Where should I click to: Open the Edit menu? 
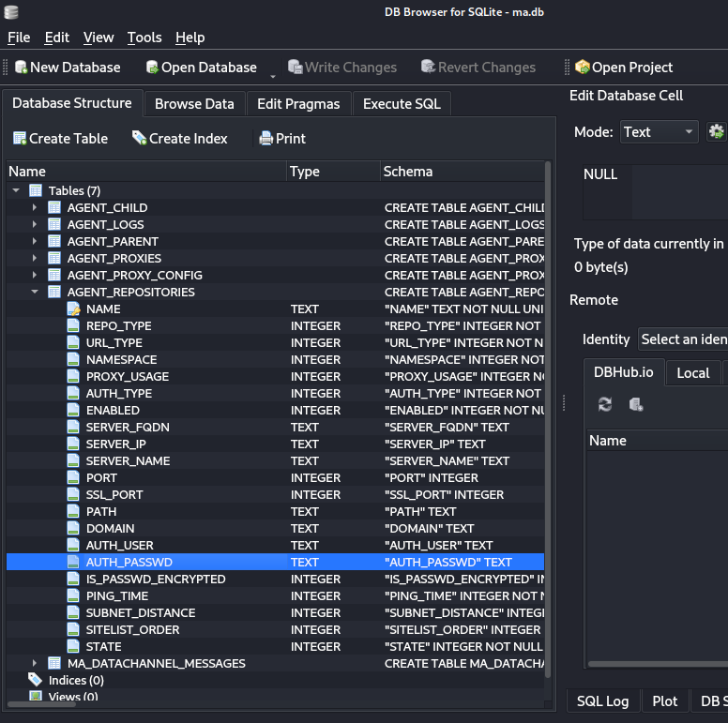pyautogui.click(x=56, y=38)
